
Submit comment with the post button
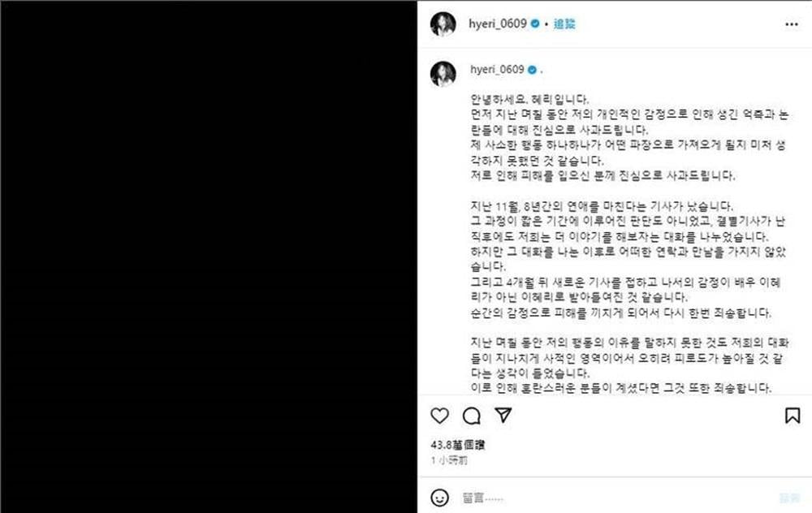[790, 498]
